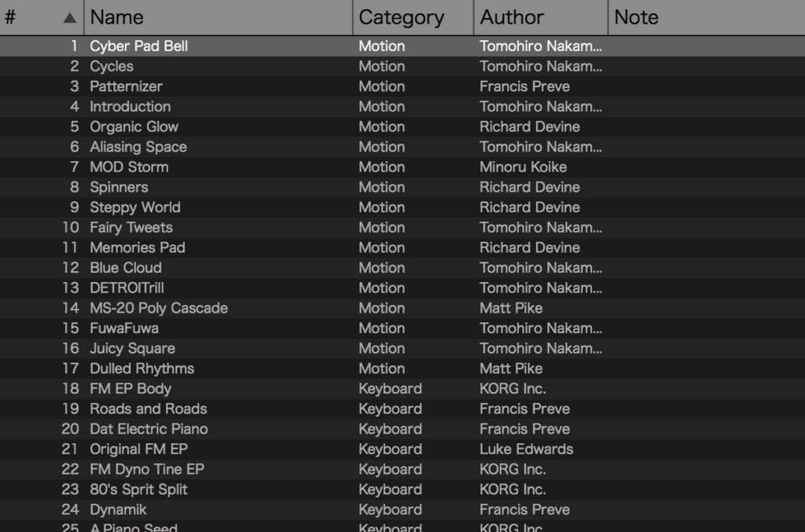
Task: Select MOD Storm by Minoru Koike
Action: [x=129, y=167]
